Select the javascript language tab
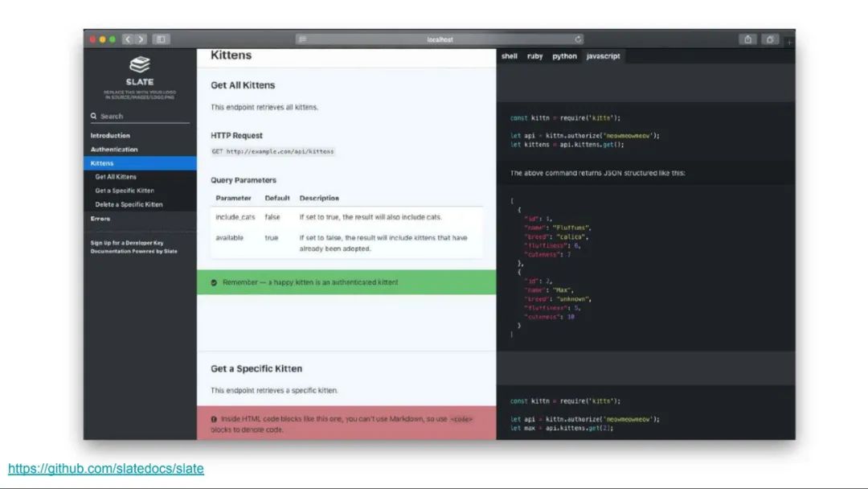Screen dimensions: 868x489 pyautogui.click(x=603, y=56)
